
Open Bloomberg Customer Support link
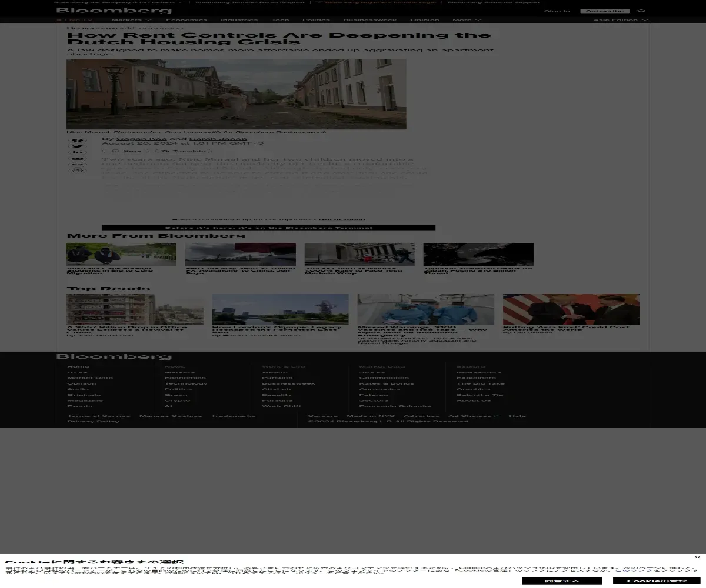494,2
